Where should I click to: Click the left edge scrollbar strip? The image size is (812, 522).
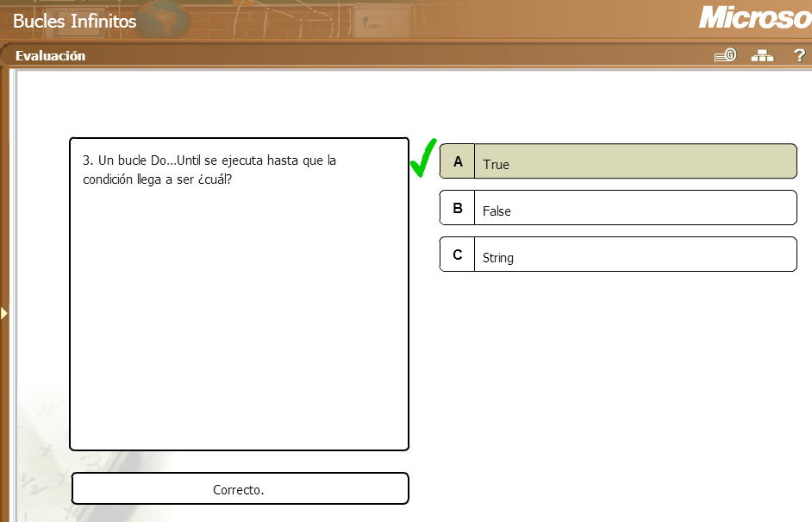click(14, 293)
